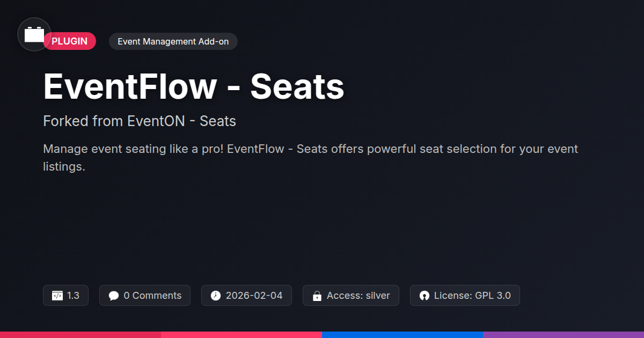
Task: Select the 2026-02-04 date text
Action: (254, 296)
